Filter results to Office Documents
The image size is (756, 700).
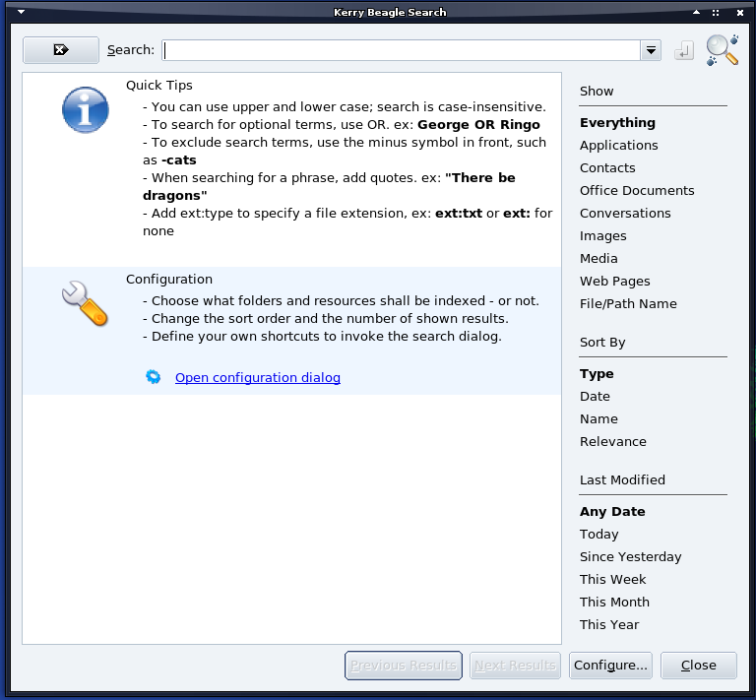[x=637, y=190]
